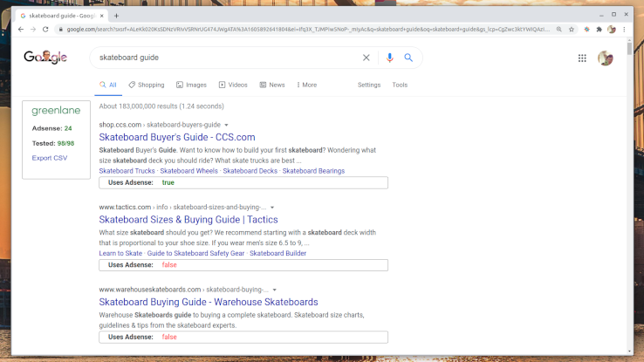This screenshot has height=362, width=644.
Task: Click the forward navigation arrow
Action: pos(33,29)
